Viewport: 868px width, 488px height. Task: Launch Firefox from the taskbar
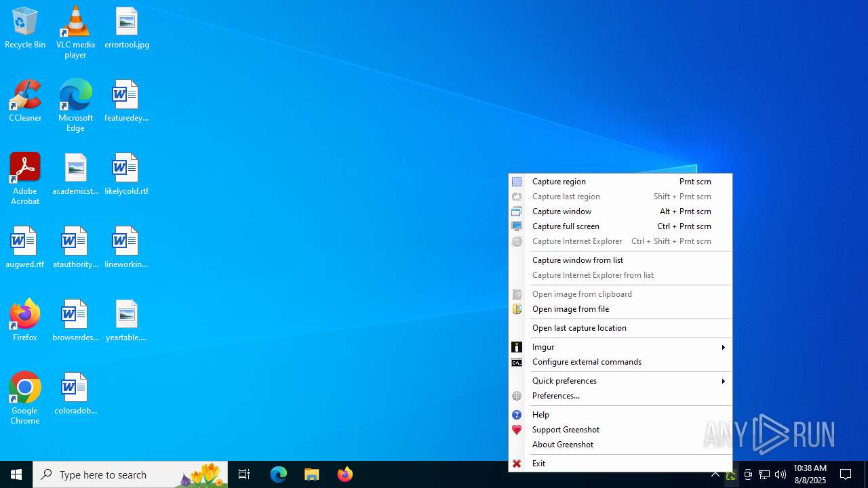point(345,474)
